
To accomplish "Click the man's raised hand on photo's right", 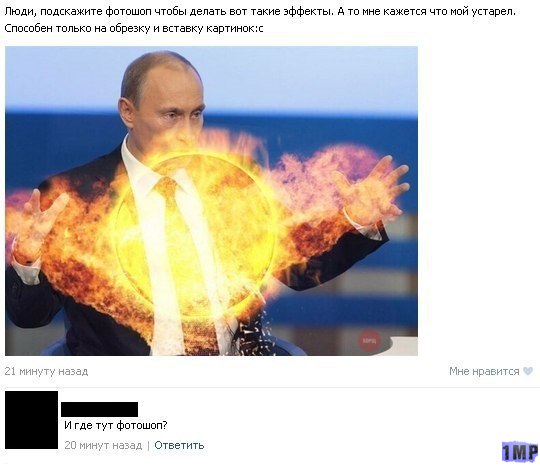I will point(374,189).
